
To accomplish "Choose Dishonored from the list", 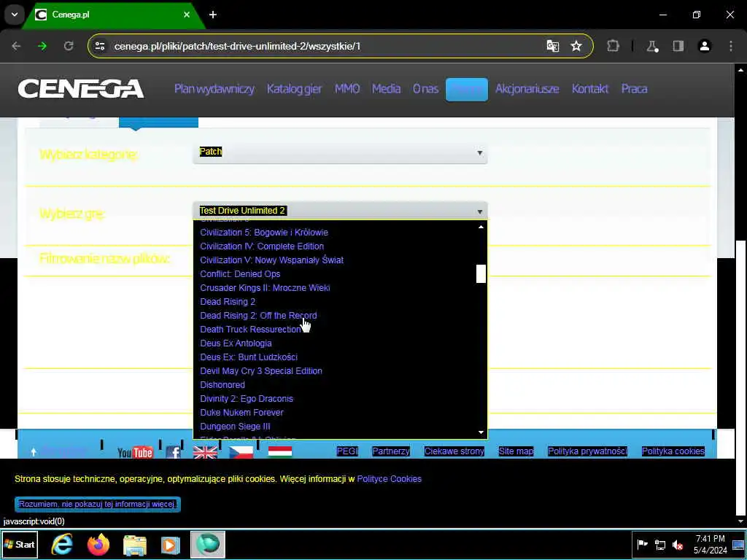I will [x=222, y=385].
